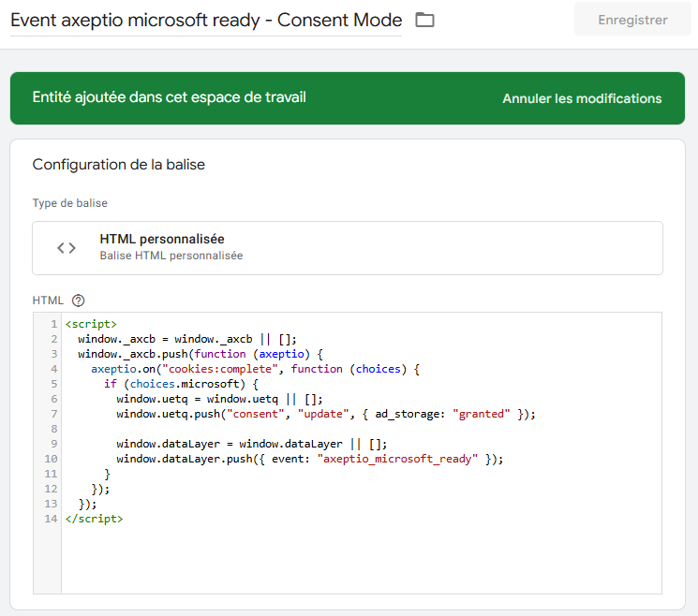The image size is (698, 616).
Task: Click the Enregistrer save button
Action: tap(632, 20)
